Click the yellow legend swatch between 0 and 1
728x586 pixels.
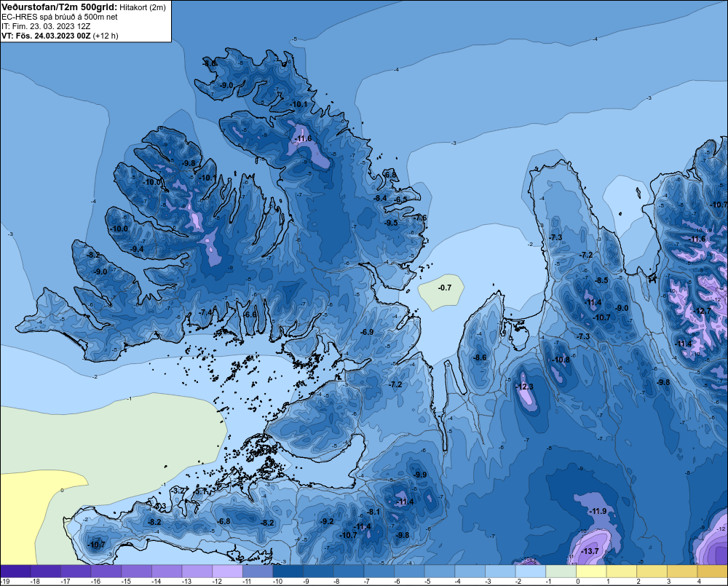(591, 571)
